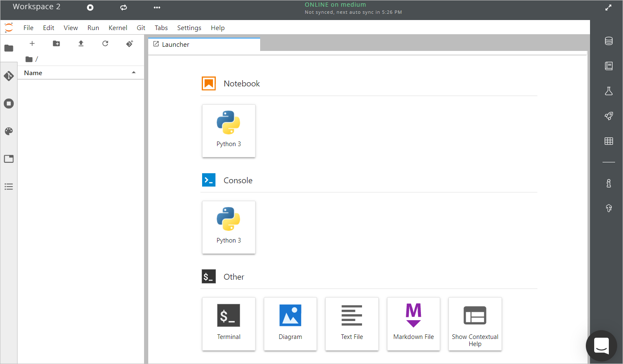Image resolution: width=623 pixels, height=364 pixels.
Task: Click the Other section heading
Action: pyautogui.click(x=234, y=277)
